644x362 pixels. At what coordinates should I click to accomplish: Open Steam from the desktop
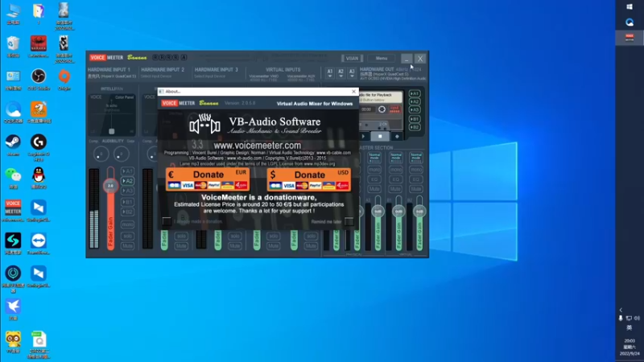click(13, 145)
